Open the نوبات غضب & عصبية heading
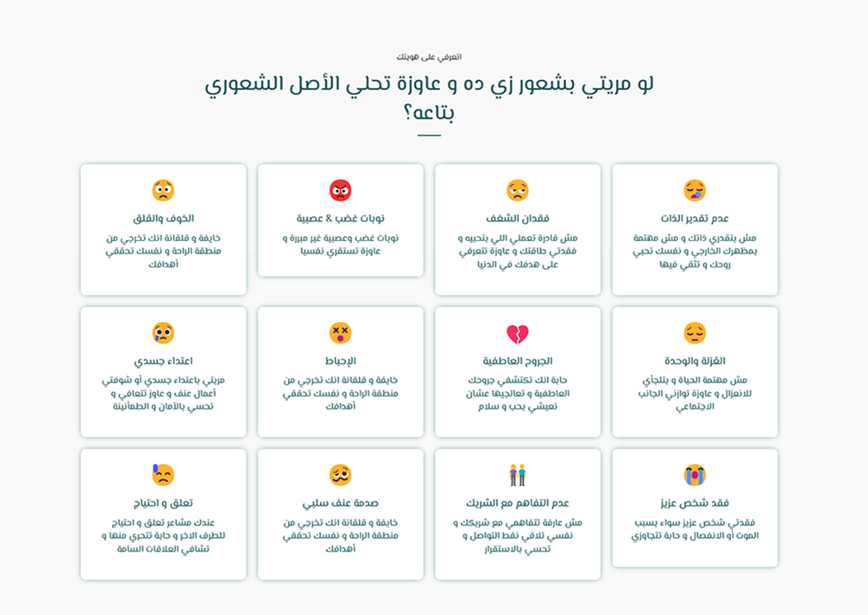Image resolution: width=868 pixels, height=615 pixels. [340, 219]
